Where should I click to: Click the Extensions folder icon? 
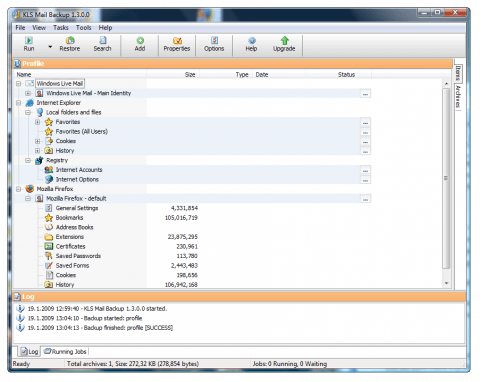[x=49, y=237]
